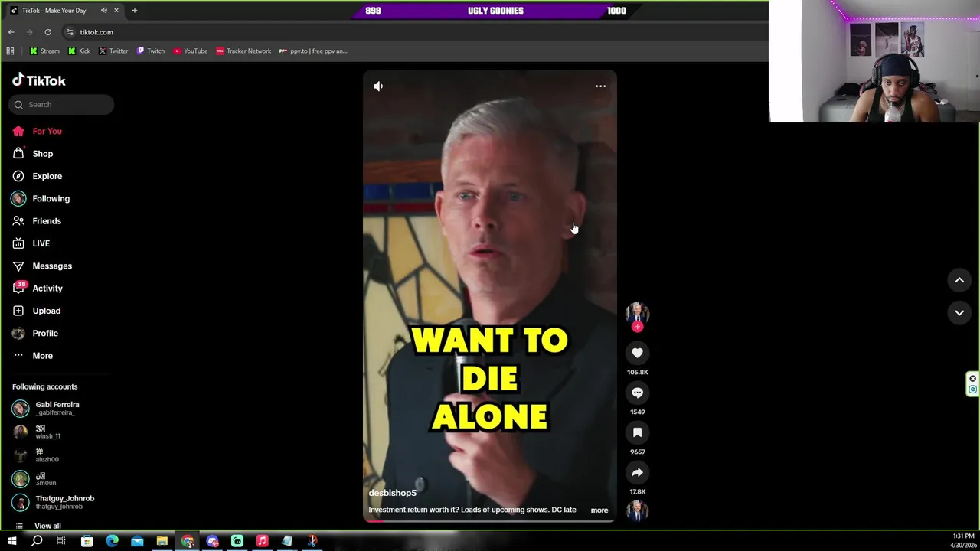
Task: Open the Mail app from the taskbar
Action: 137,541
